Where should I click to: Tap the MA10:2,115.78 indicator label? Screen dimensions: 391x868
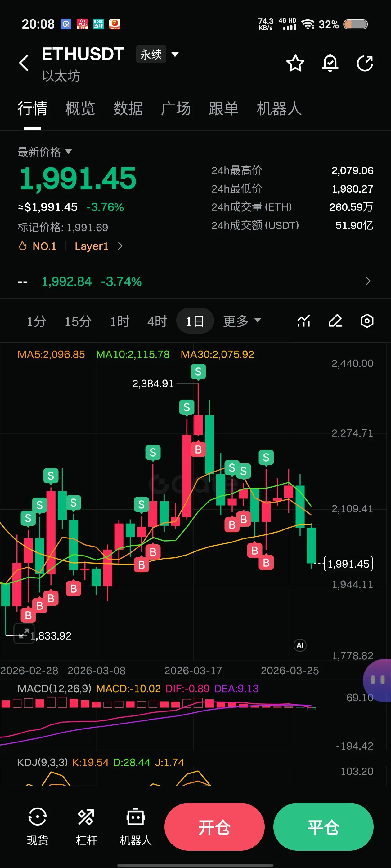click(x=133, y=354)
